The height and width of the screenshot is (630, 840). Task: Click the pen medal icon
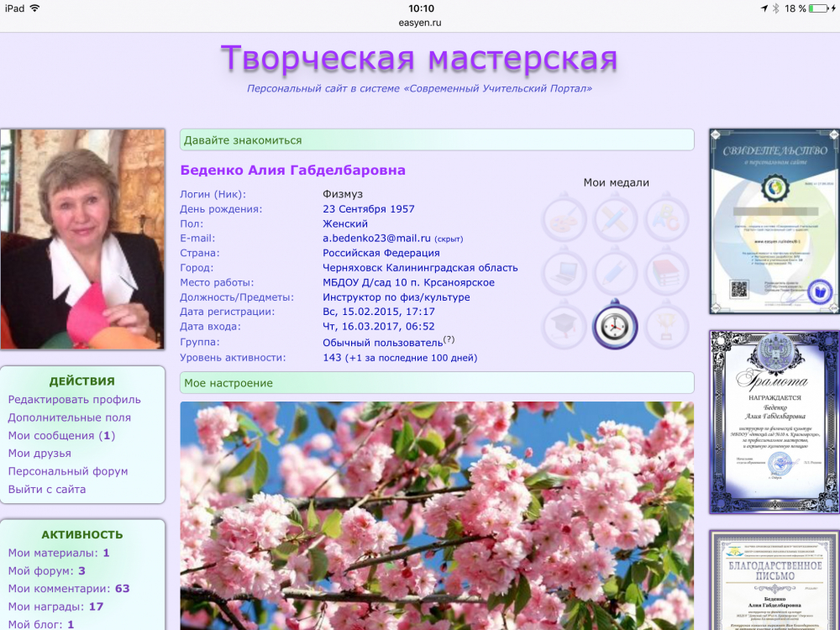[615, 271]
